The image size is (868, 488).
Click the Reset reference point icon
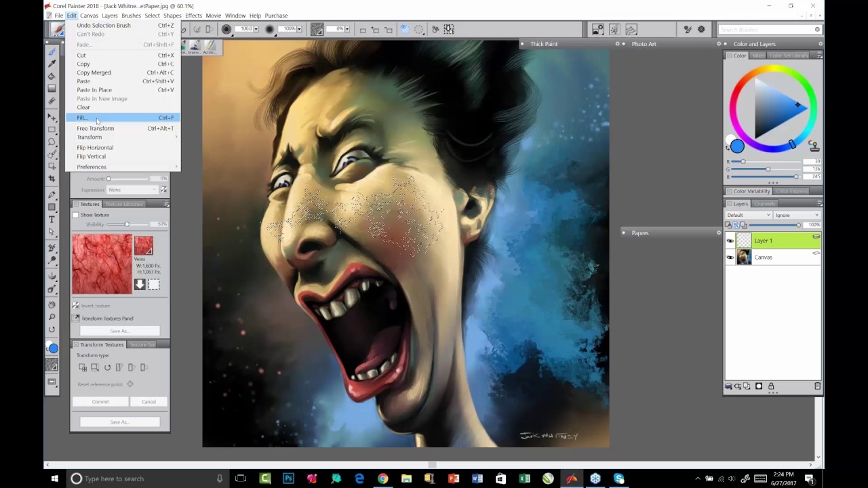130,384
